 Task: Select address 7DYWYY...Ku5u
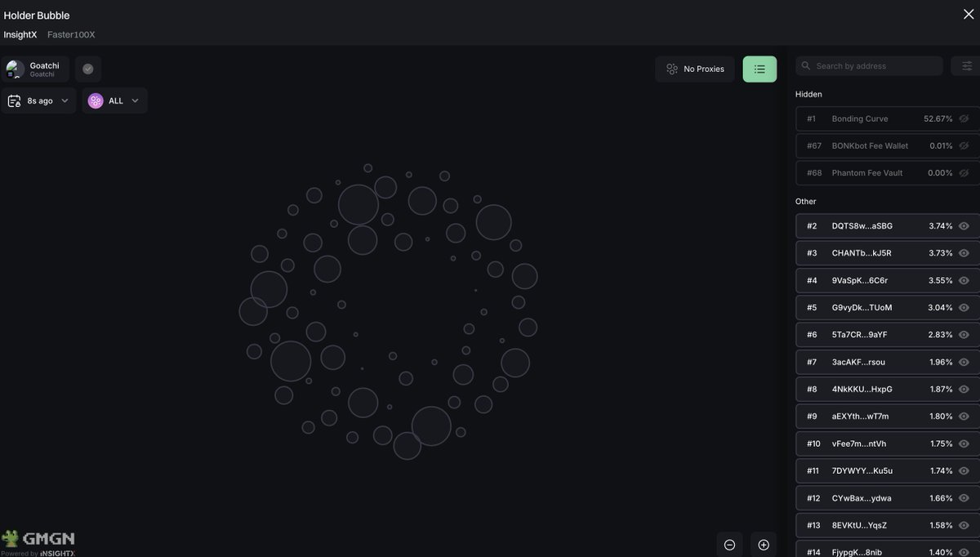862,470
